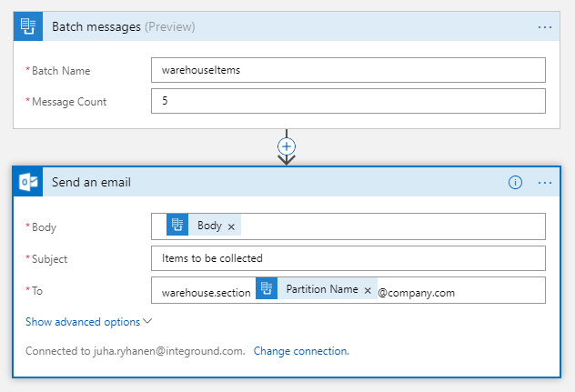Expand Show advanced options

83,322
